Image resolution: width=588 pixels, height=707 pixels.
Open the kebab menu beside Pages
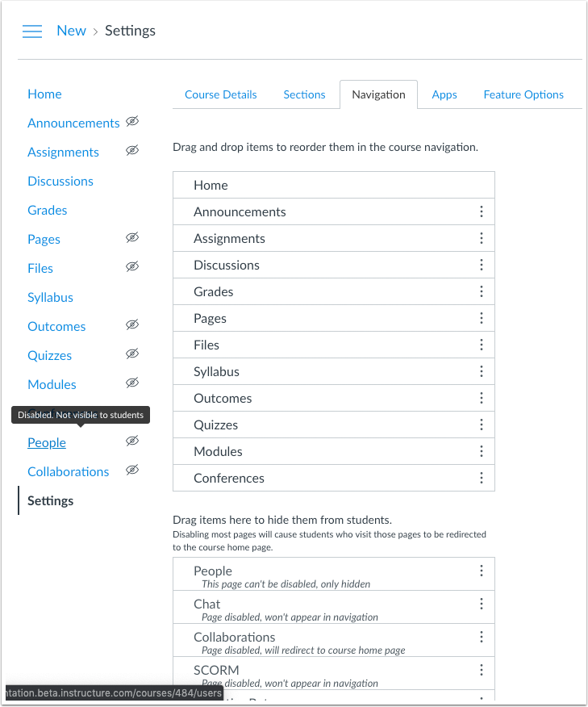[x=482, y=318]
